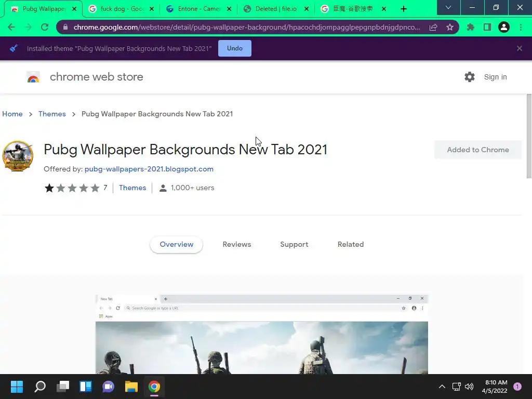Go to Themes in the breadcrumb
Viewport: 532px width, 399px height.
click(x=52, y=114)
